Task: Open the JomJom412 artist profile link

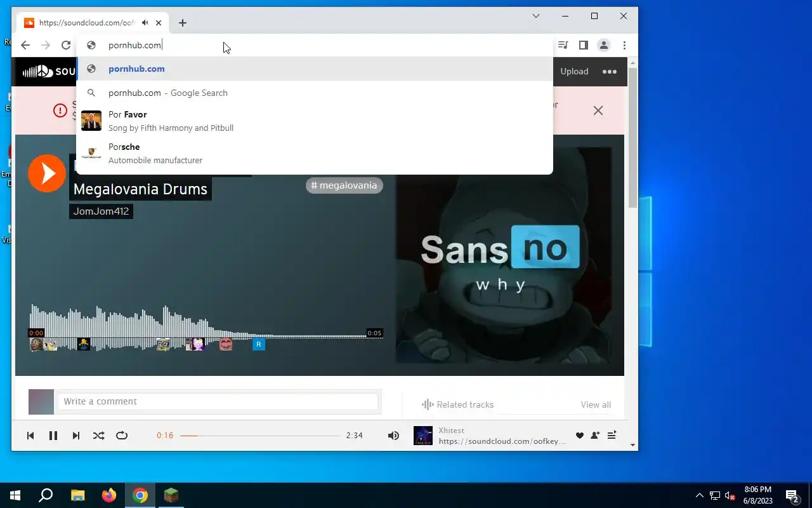Action: coord(101,211)
